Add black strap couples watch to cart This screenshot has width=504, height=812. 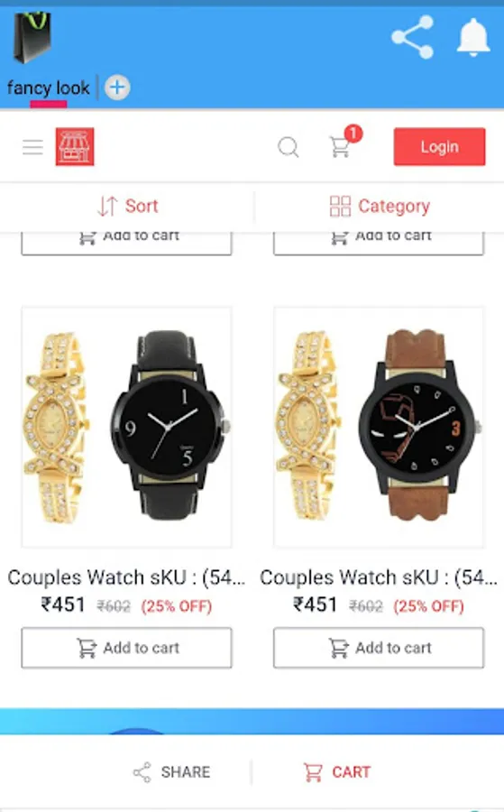(x=127, y=648)
